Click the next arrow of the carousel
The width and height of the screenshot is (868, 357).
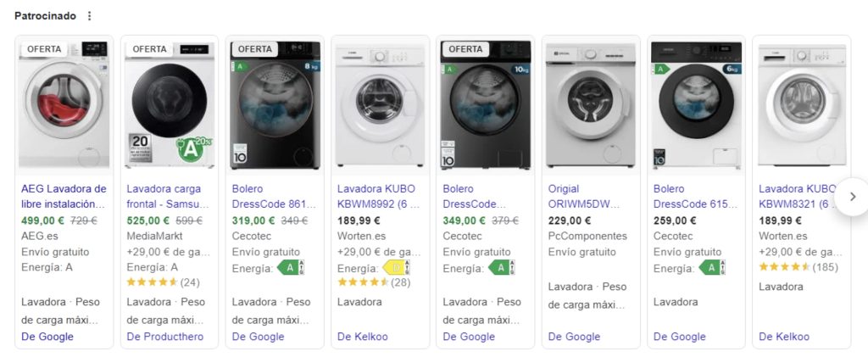tap(853, 197)
